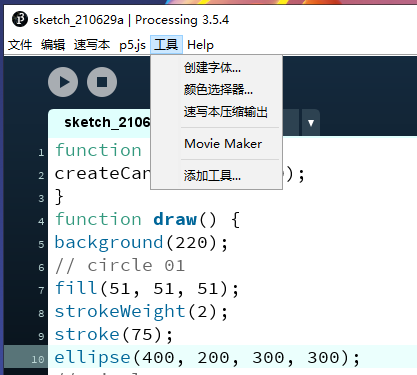Open the 文件 menu

tap(20, 45)
